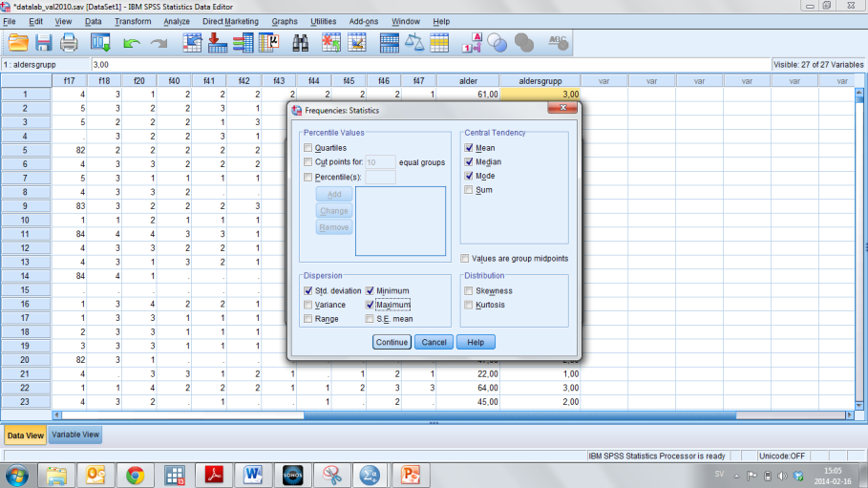868x488 pixels.
Task: Check Values are group midpoints
Action: click(464, 259)
